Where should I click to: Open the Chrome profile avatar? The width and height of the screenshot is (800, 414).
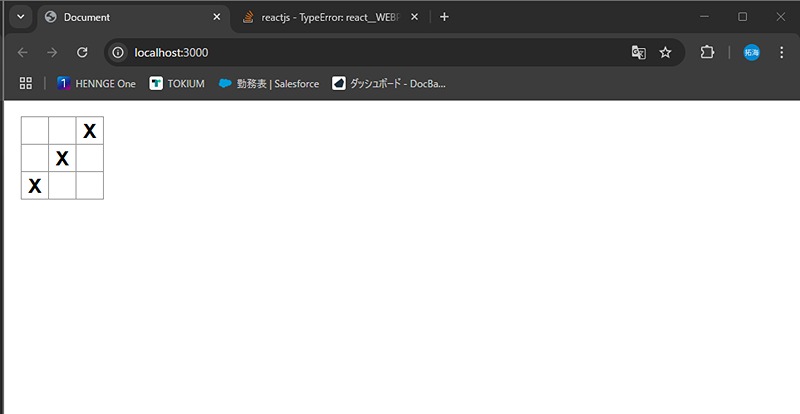752,53
